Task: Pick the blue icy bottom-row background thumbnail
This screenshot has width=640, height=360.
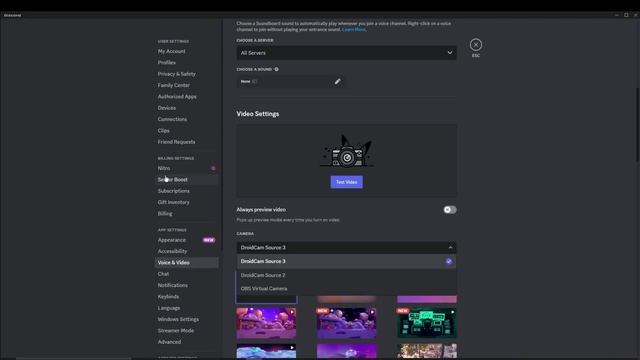Action: coord(266,351)
